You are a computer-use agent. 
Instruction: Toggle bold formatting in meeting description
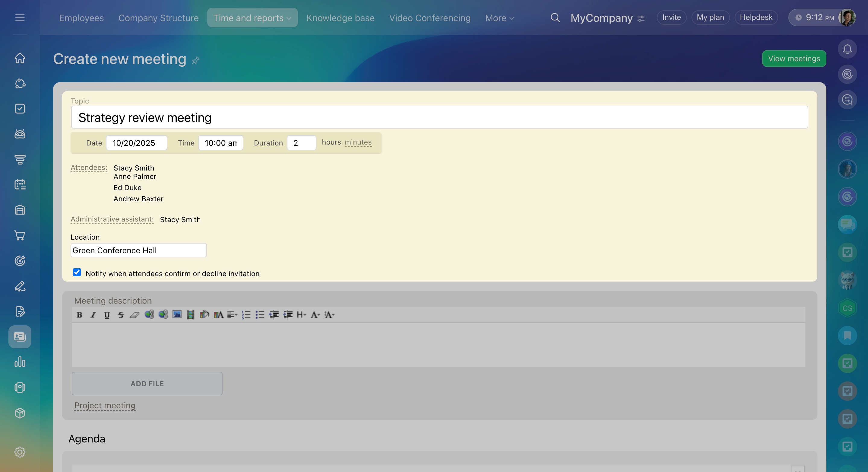click(x=80, y=315)
